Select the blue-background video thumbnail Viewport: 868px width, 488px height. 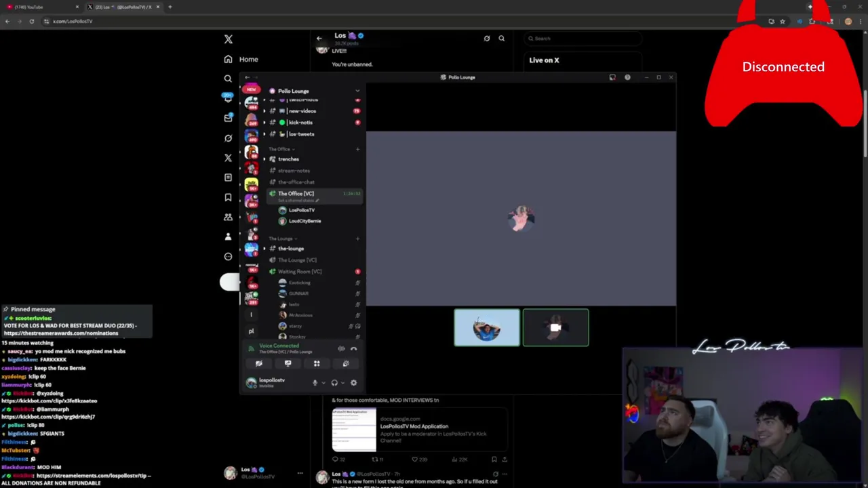[x=487, y=327]
